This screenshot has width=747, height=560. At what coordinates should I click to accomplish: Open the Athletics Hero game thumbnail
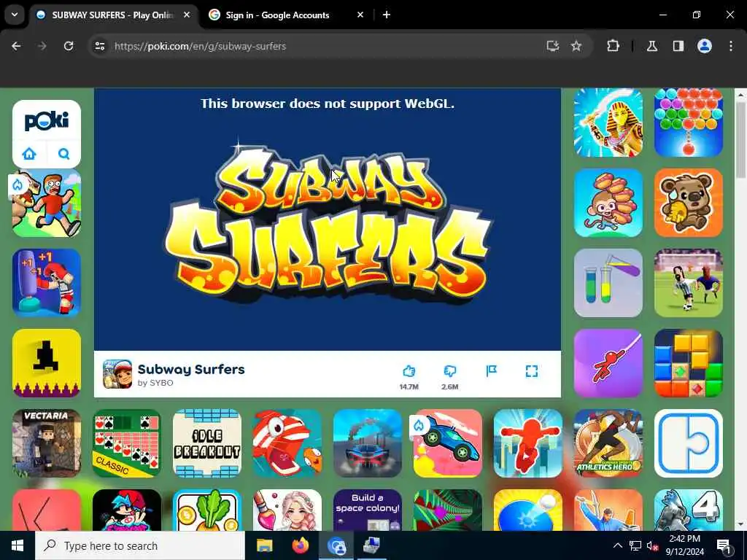click(x=608, y=443)
